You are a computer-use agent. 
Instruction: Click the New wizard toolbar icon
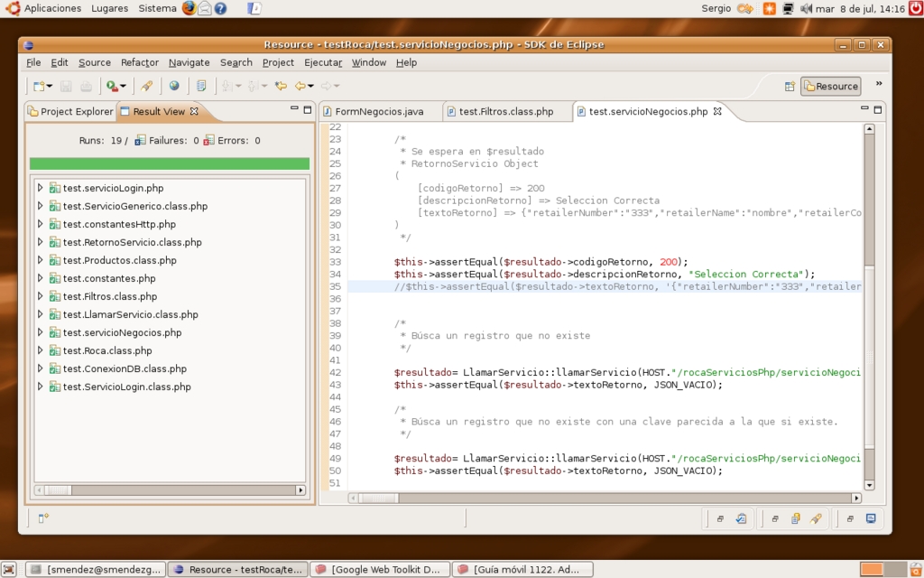(39, 86)
